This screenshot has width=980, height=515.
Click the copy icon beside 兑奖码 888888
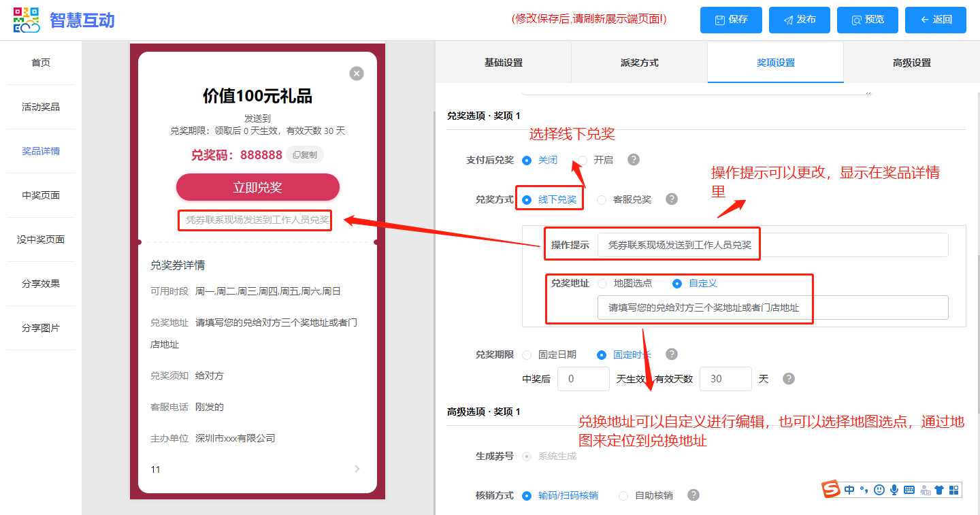[304, 155]
